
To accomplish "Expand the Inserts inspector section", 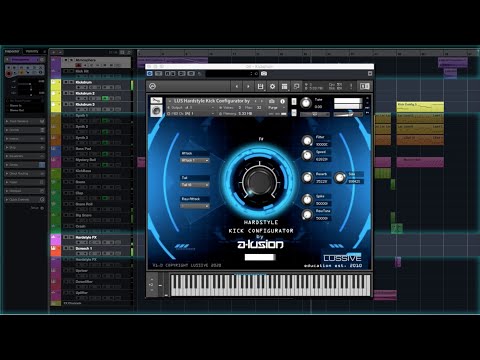I will coord(24,139).
